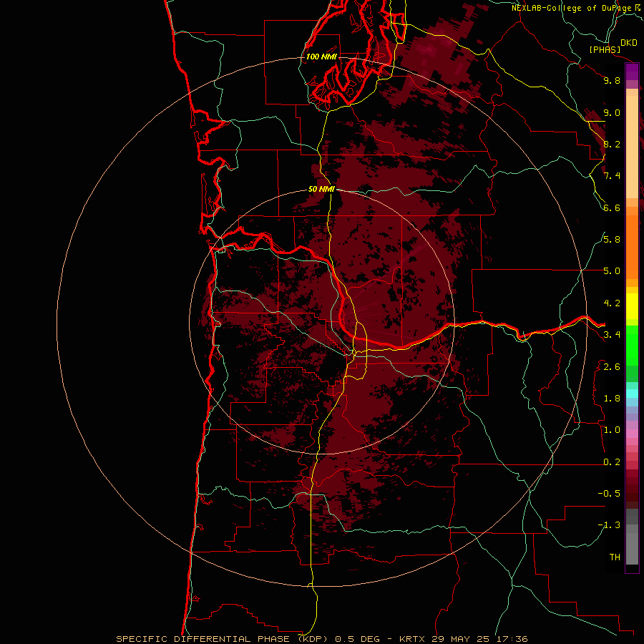Screen dimensions: 644x644
Task: Click the pale peach segment of the color bar
Action: (x=632, y=148)
